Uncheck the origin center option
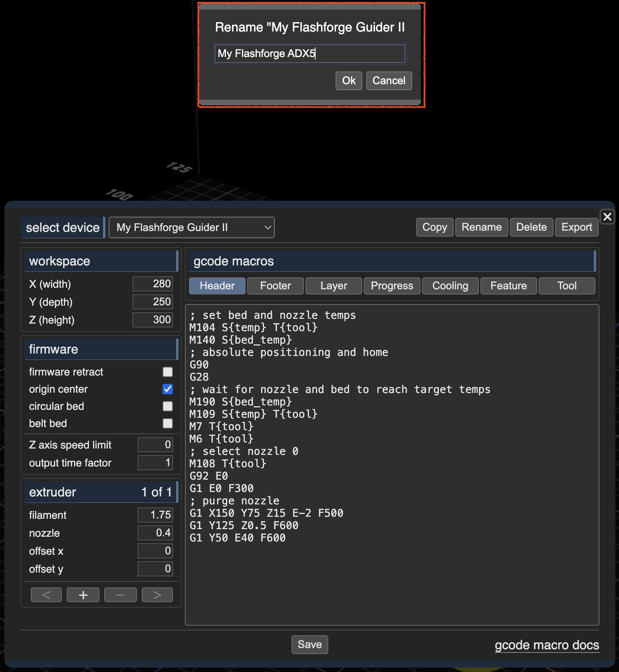 (168, 389)
